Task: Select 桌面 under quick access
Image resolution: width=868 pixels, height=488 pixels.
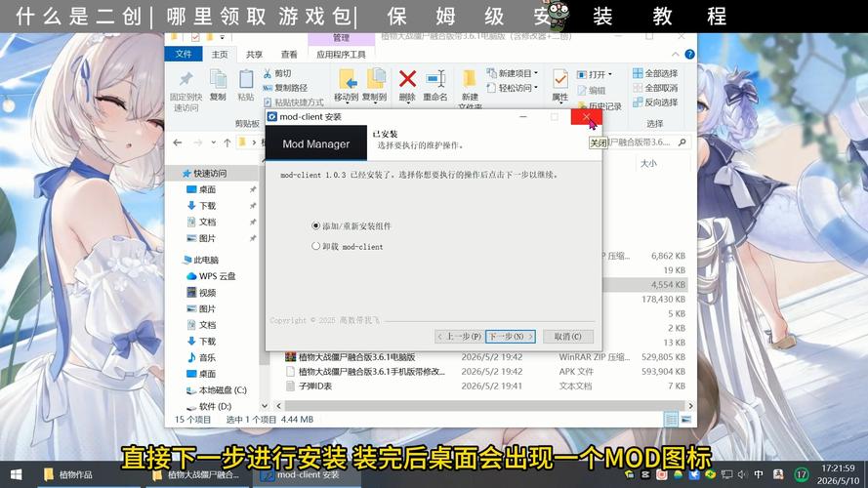Action: [x=207, y=189]
